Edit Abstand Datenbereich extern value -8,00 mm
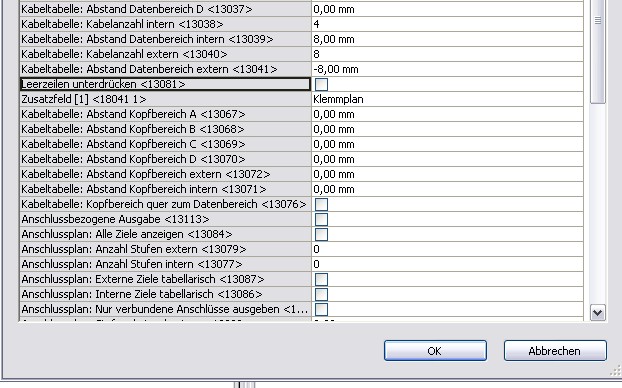This screenshot has height=388, width=622. point(447,69)
